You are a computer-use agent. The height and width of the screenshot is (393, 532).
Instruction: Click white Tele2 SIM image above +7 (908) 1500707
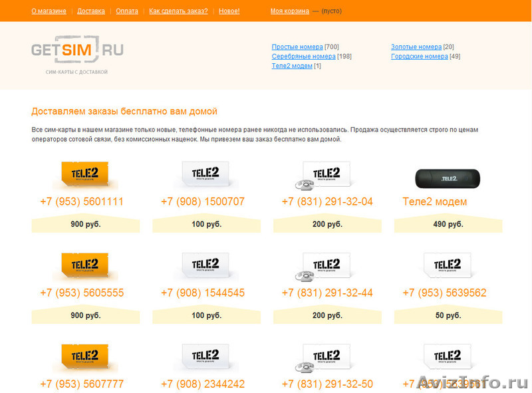(205, 174)
